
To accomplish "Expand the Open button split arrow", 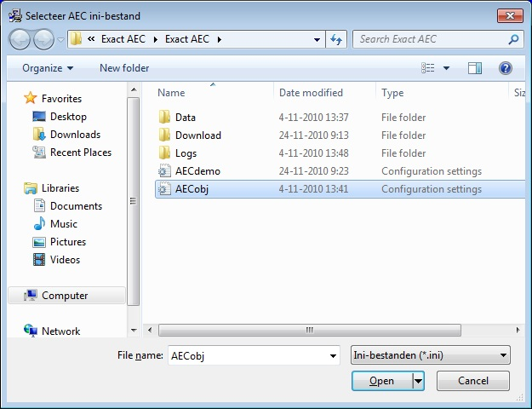I will [x=418, y=381].
